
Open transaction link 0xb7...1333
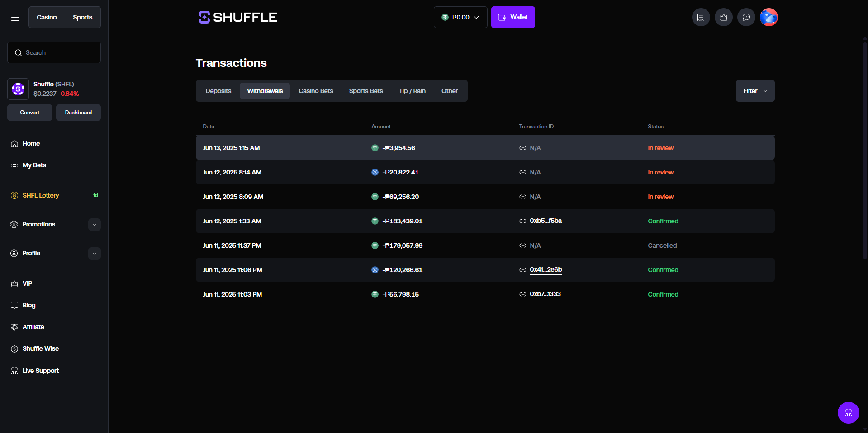pyautogui.click(x=545, y=294)
